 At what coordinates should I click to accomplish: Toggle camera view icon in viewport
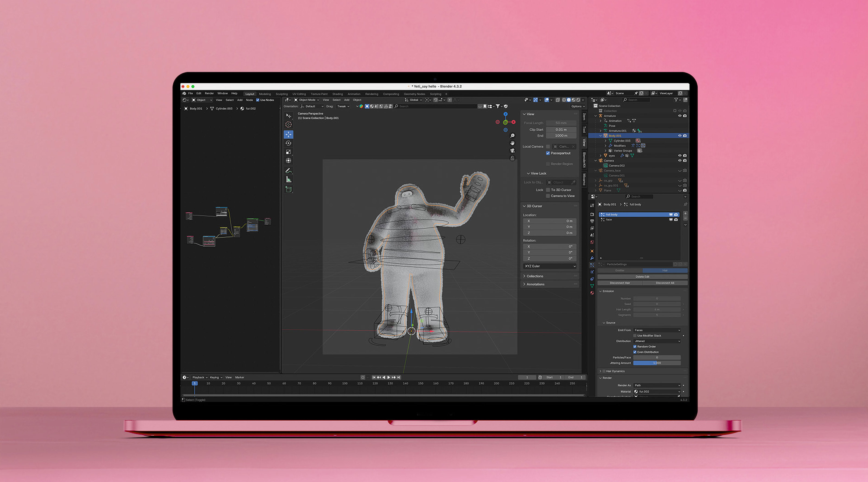[x=512, y=150]
